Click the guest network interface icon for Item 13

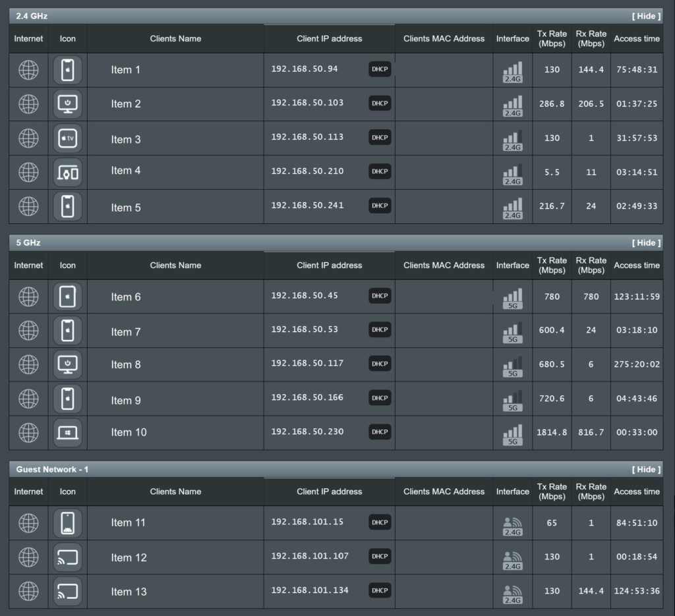tap(512, 594)
